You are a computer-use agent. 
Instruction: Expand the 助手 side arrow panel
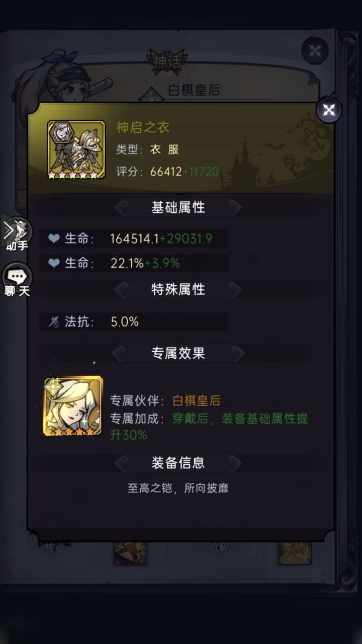(16, 233)
